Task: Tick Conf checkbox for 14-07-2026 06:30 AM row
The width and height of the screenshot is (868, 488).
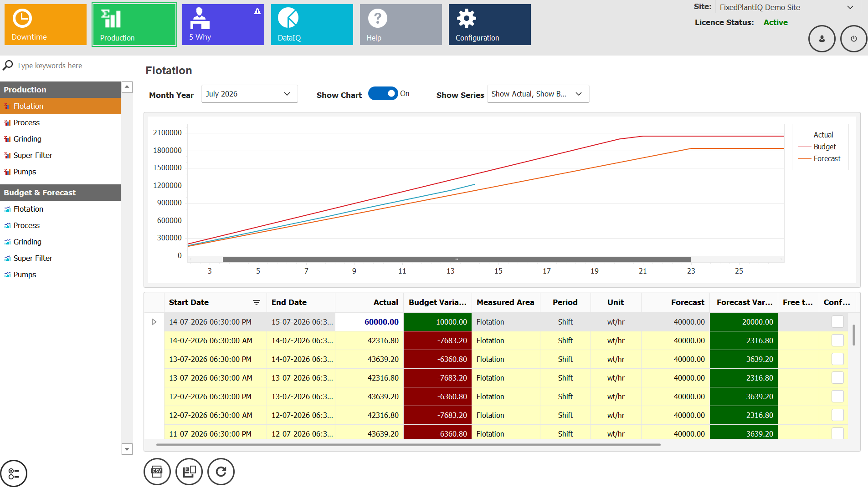Action: coord(837,340)
